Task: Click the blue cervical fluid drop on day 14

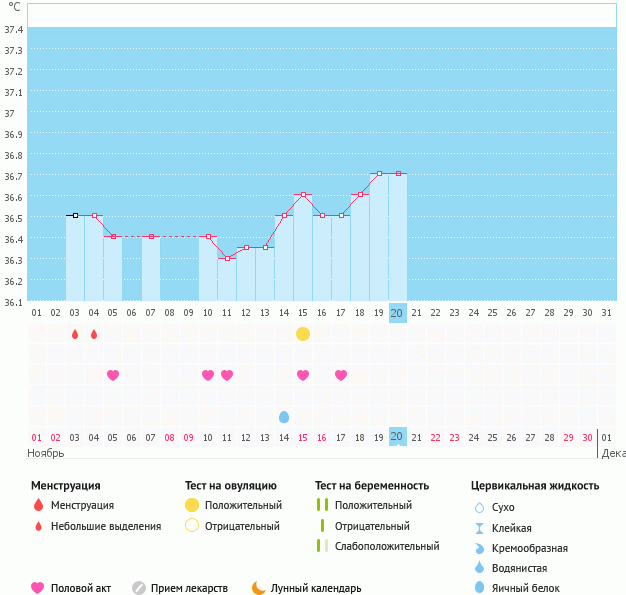Action: [284, 417]
